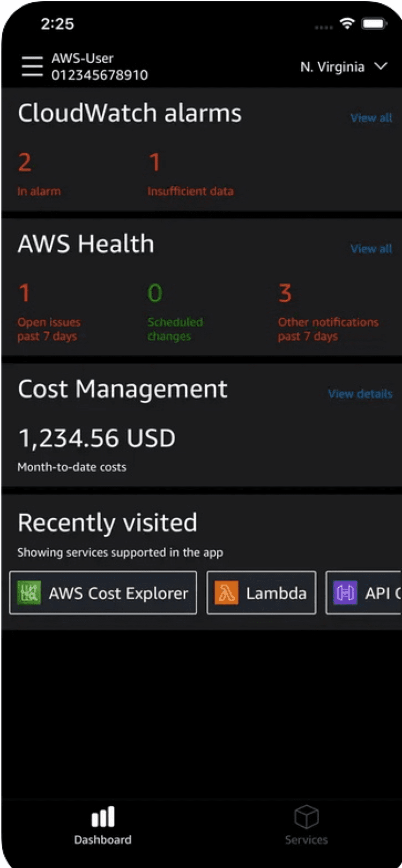The height and width of the screenshot is (868, 402).
Task: Tap the Services cube icon
Action: pos(306,817)
